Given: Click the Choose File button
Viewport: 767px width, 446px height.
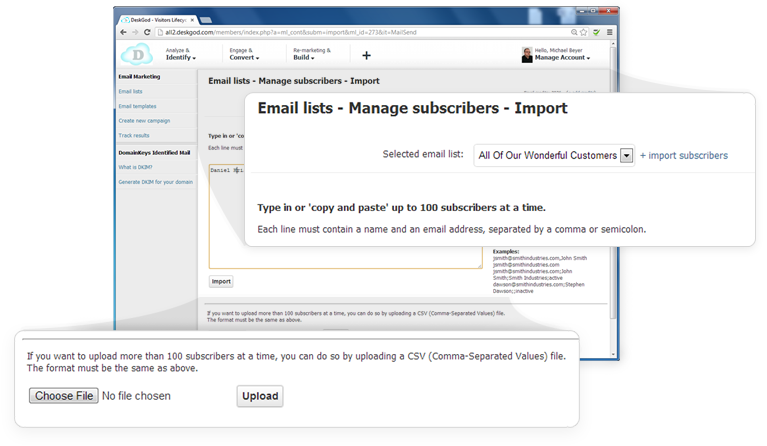Looking at the screenshot, I should [x=64, y=396].
